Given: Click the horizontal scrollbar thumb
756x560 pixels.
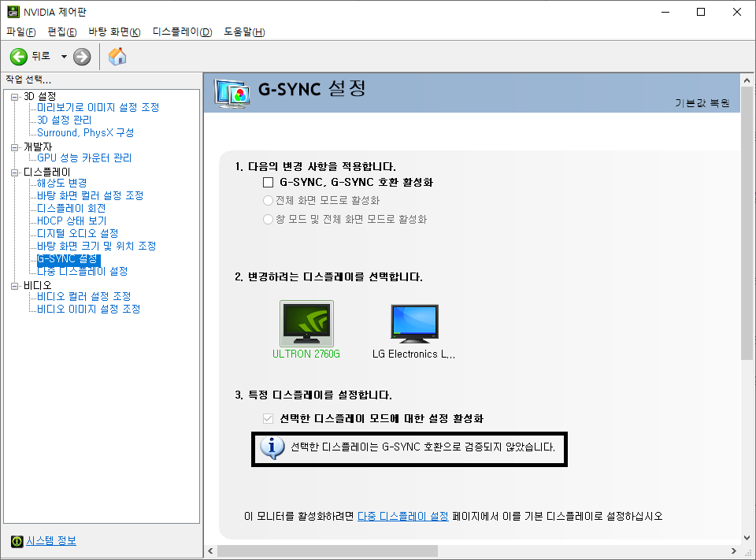Looking at the screenshot, I should pos(328,551).
